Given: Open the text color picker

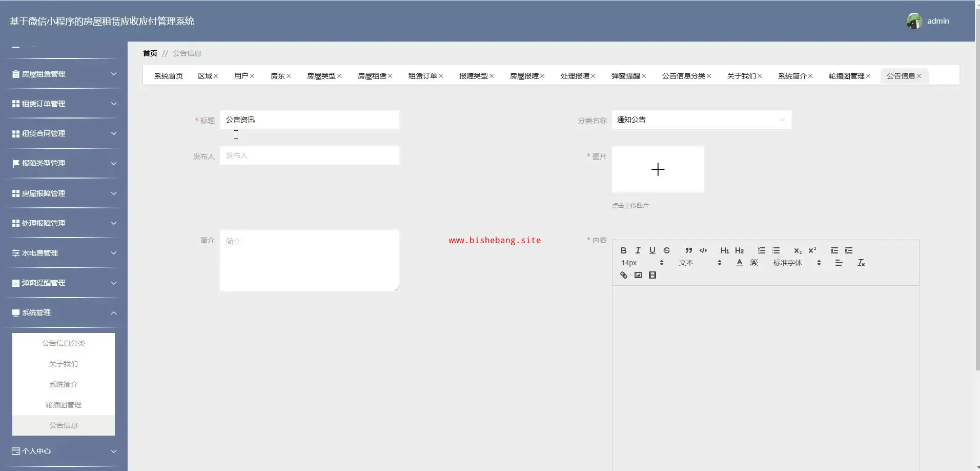Looking at the screenshot, I should (x=739, y=263).
